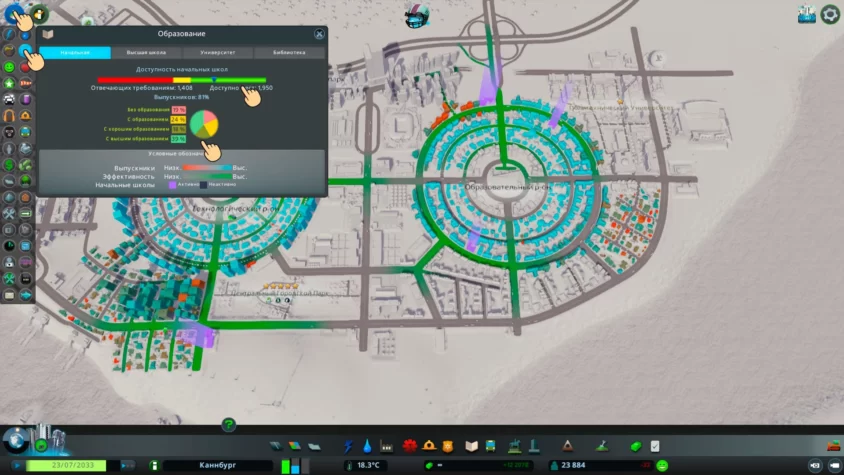Image resolution: width=844 pixels, height=475 pixels.
Task: Open the Public Transport bus info view
Action: pos(25,132)
